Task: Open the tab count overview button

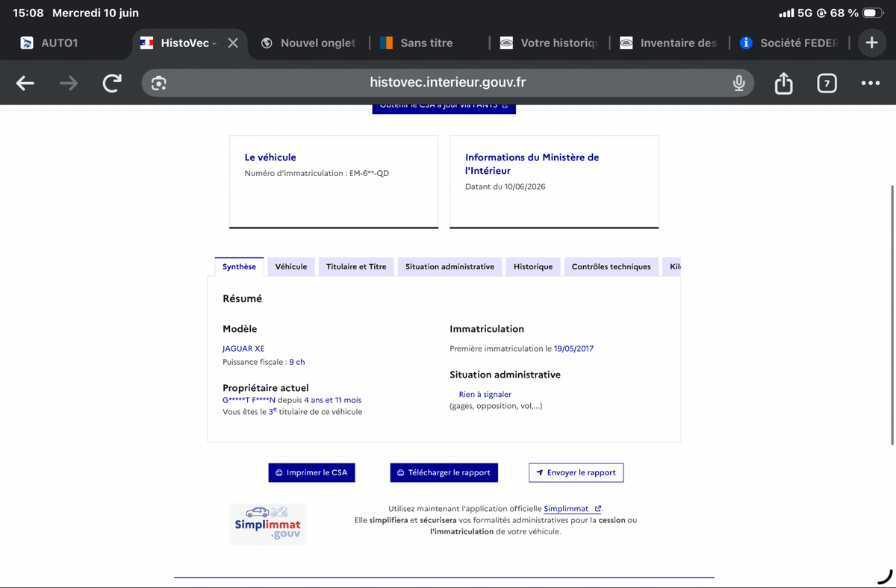Action: (826, 84)
